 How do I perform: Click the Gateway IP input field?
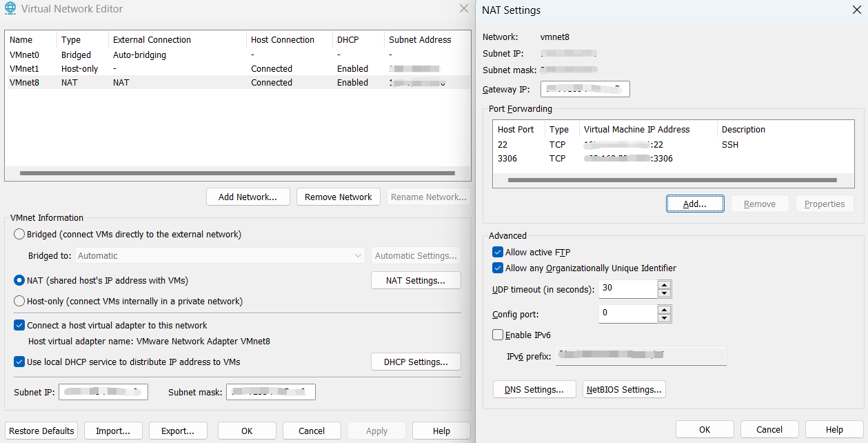click(585, 89)
